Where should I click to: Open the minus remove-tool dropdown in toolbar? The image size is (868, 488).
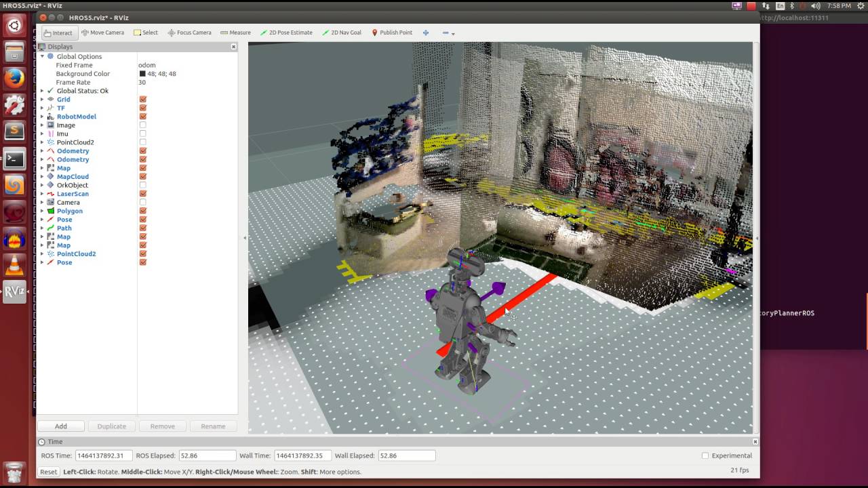pyautogui.click(x=448, y=33)
